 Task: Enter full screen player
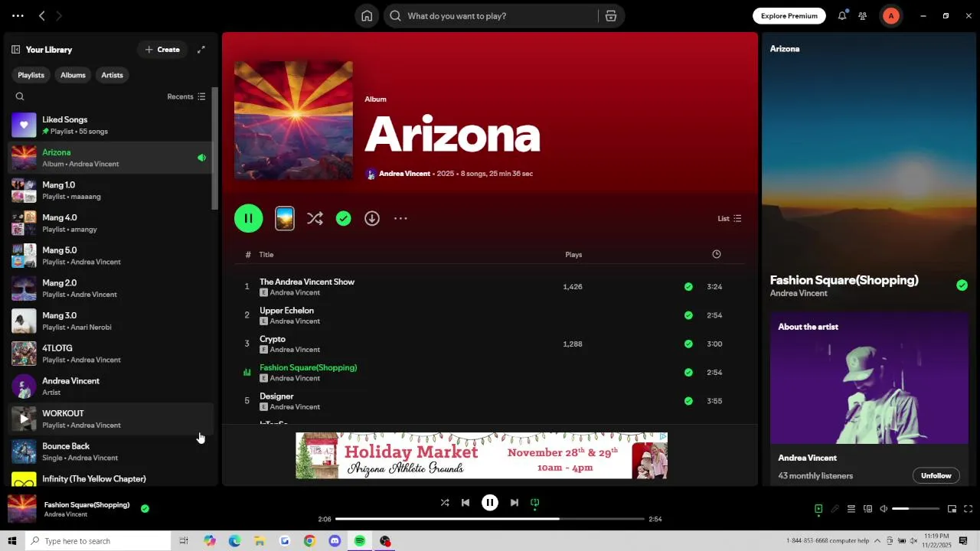[969, 509]
